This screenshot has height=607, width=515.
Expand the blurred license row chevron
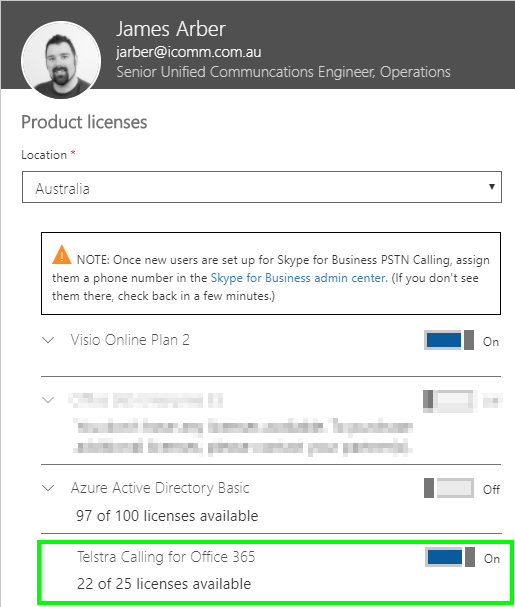click(48, 400)
